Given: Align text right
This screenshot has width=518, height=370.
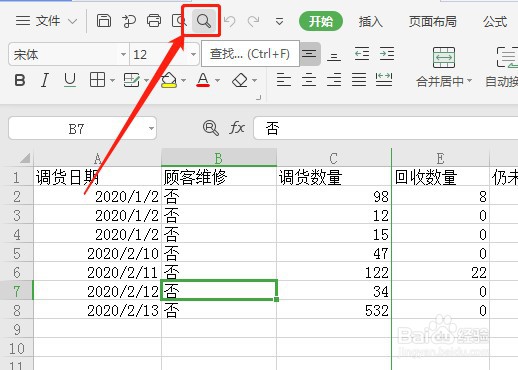Looking at the screenshot, I should pyautogui.click(x=334, y=80).
